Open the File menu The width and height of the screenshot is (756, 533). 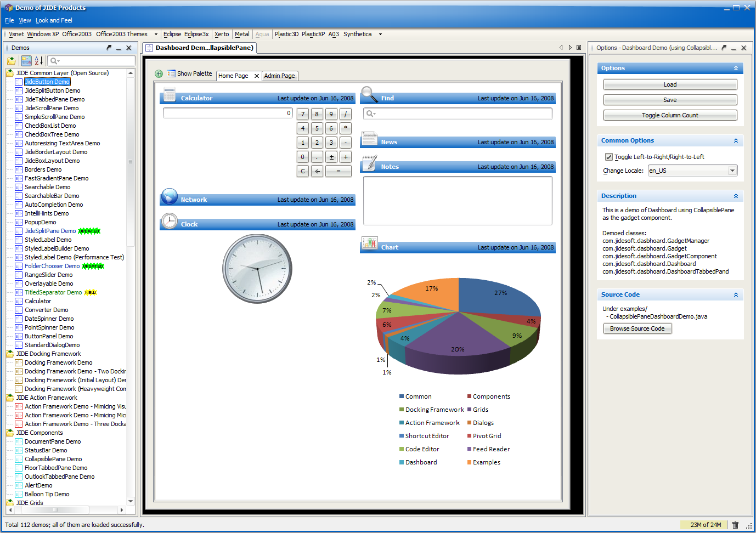tap(9, 20)
